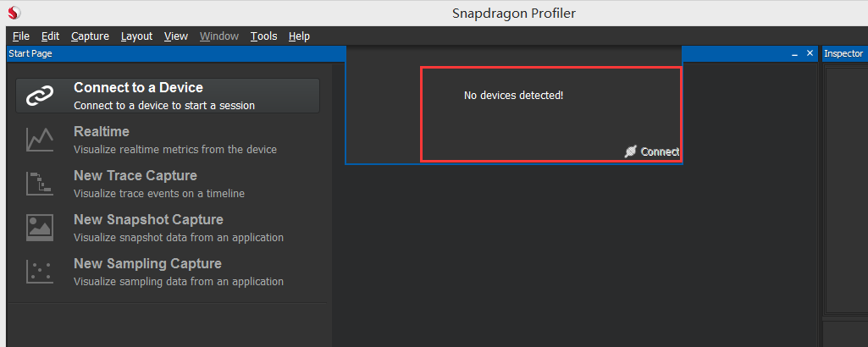
Task: Open the Help menu
Action: 299,36
